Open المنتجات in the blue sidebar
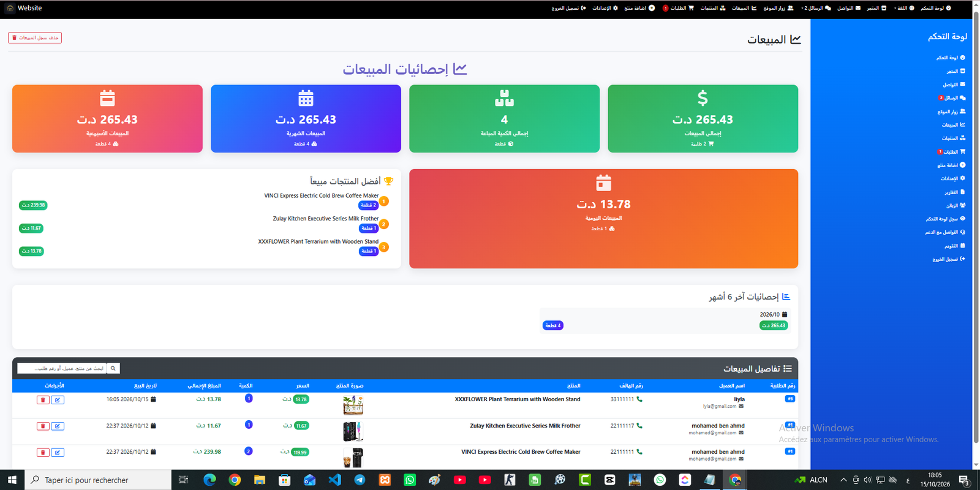 tap(954, 138)
